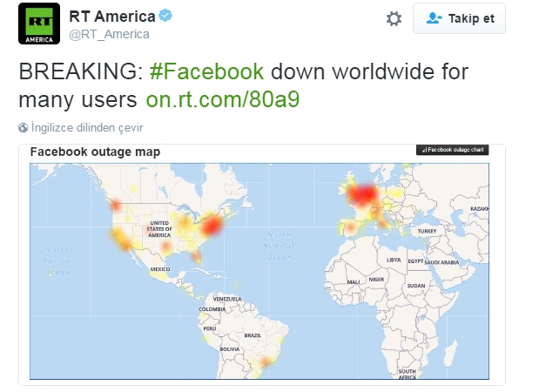Click the Mexico label on the map
This screenshot has width=539, height=392.
(160, 269)
